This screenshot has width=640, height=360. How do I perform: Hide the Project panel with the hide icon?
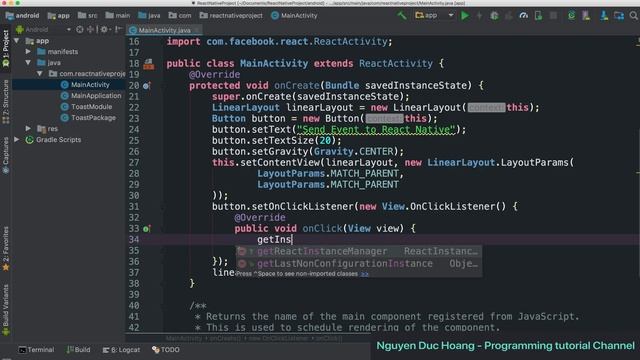click(118, 29)
